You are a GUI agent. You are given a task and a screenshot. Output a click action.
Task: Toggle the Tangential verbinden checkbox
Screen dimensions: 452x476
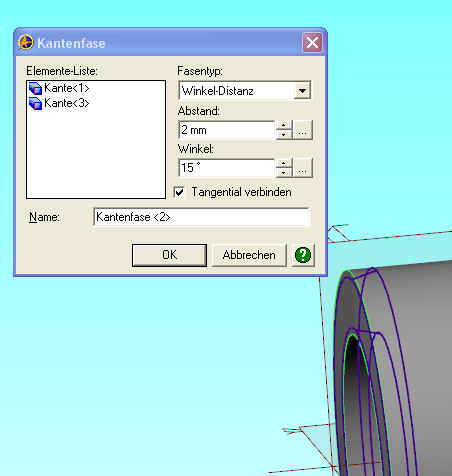click(x=179, y=192)
